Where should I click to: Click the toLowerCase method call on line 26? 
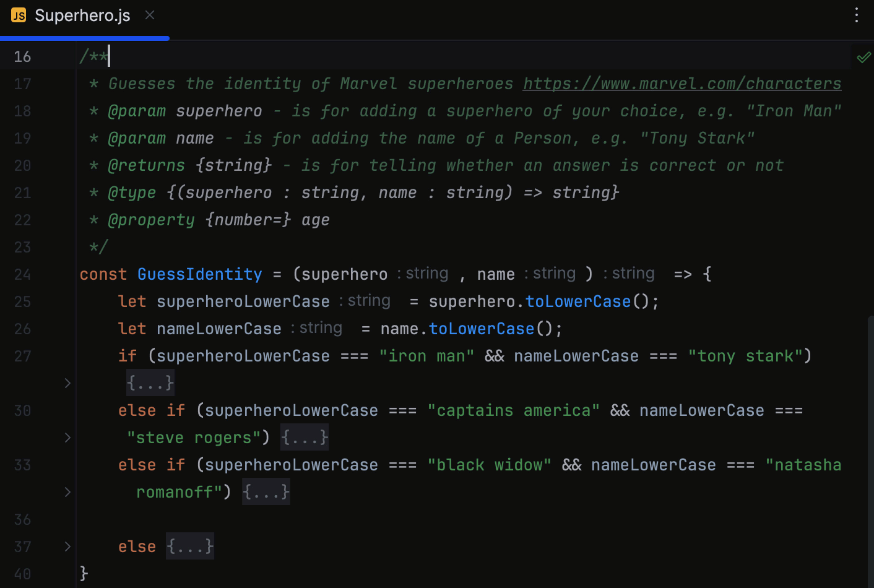point(482,328)
